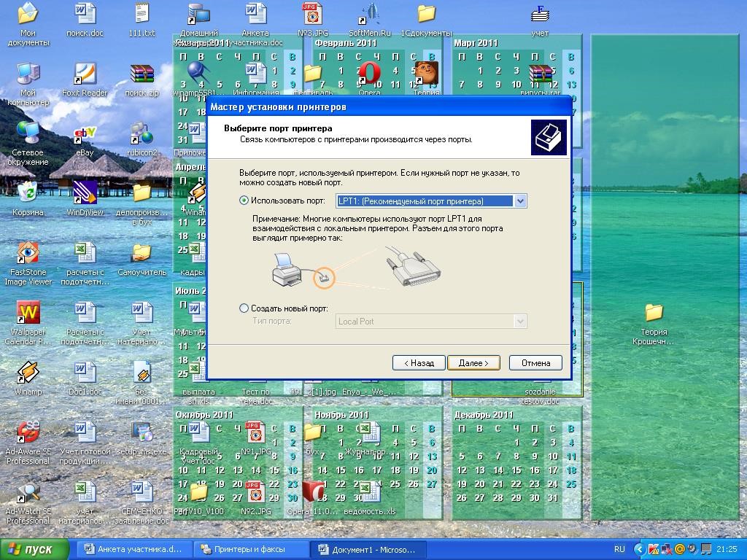Launch FastStone Image Viewer shortcut
The width and height of the screenshot is (747, 560).
(x=28, y=253)
